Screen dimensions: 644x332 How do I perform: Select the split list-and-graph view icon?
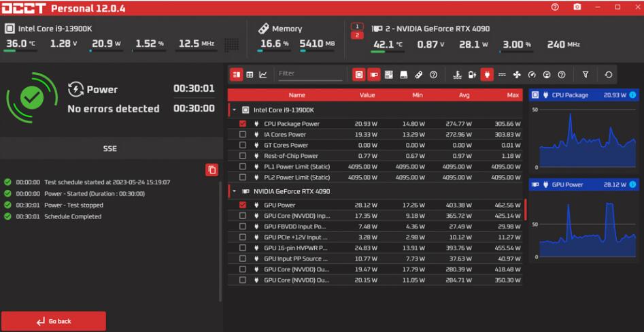pos(236,74)
